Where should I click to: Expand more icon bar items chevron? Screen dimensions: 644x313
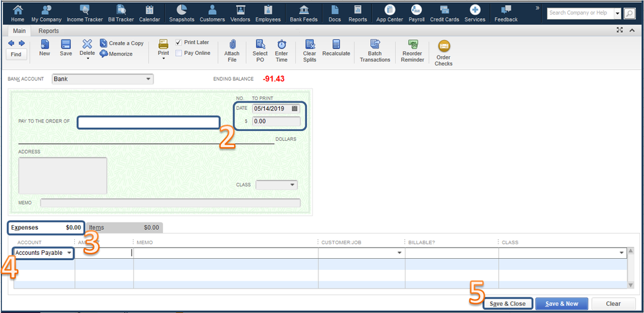(x=538, y=8)
